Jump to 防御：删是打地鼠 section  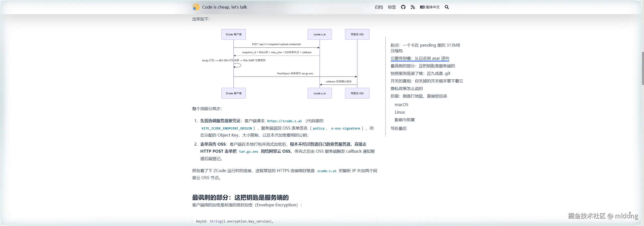(419, 96)
